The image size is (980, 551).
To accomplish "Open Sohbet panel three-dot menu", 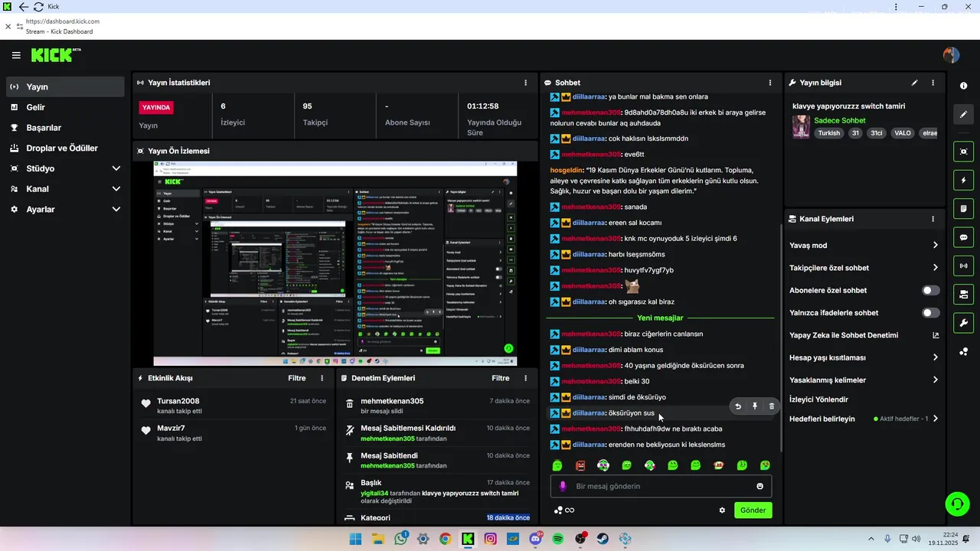I will pos(770,83).
